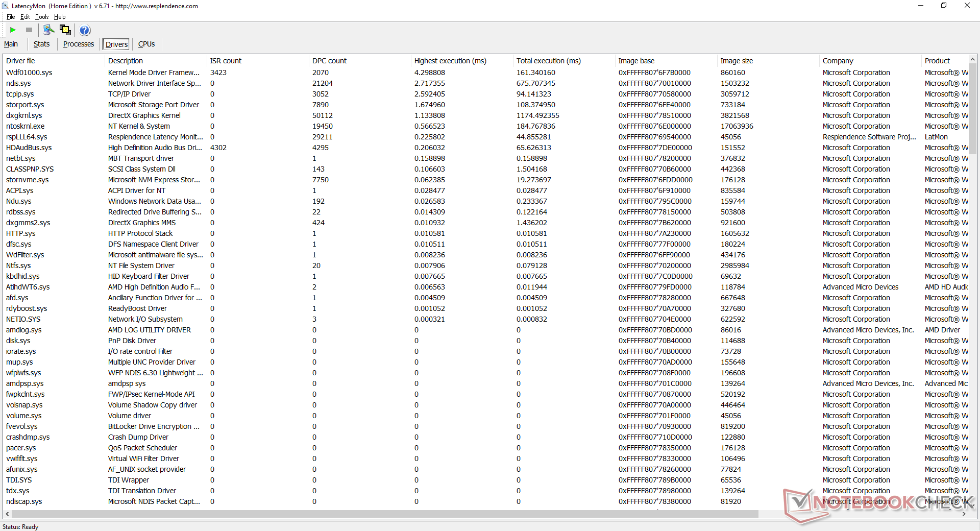Select the Wdf01000.sys driver row
Viewport: 980px width, 531px height.
click(485, 73)
